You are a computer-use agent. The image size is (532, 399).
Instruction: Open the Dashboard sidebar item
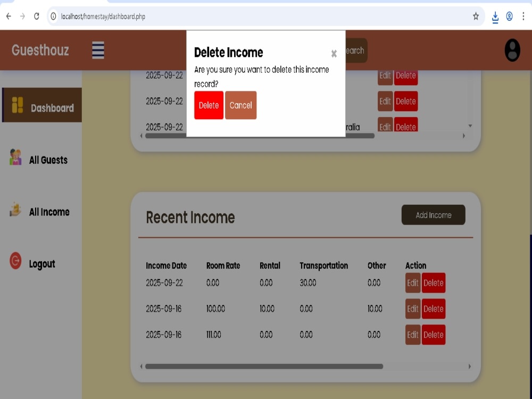coord(42,105)
